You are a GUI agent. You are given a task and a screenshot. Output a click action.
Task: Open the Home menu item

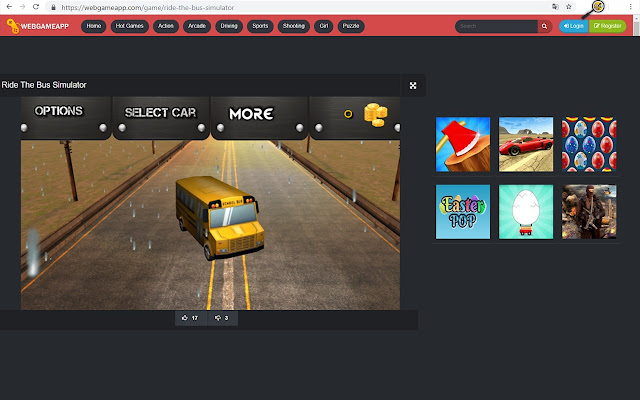click(94, 26)
